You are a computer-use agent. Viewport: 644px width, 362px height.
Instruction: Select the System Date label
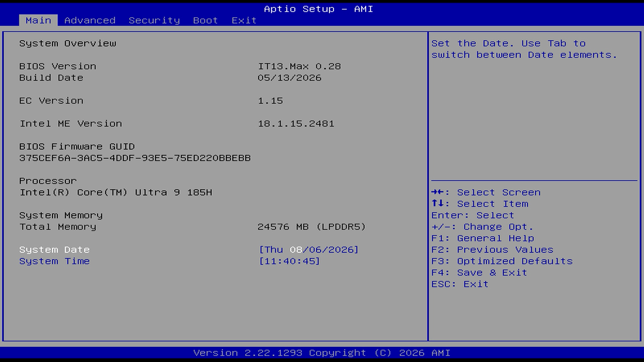point(54,250)
